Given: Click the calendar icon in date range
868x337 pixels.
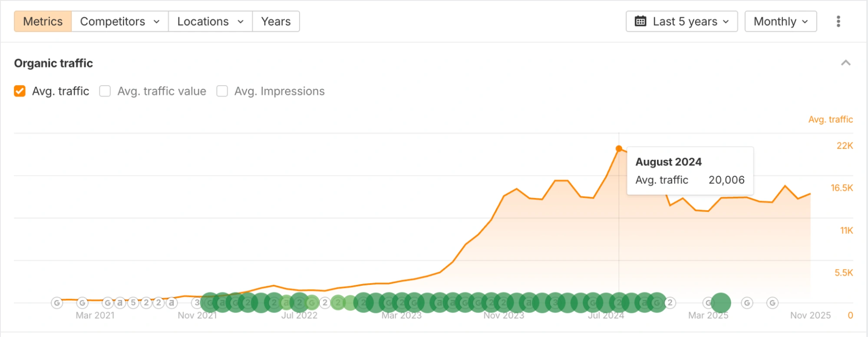Looking at the screenshot, I should 640,21.
